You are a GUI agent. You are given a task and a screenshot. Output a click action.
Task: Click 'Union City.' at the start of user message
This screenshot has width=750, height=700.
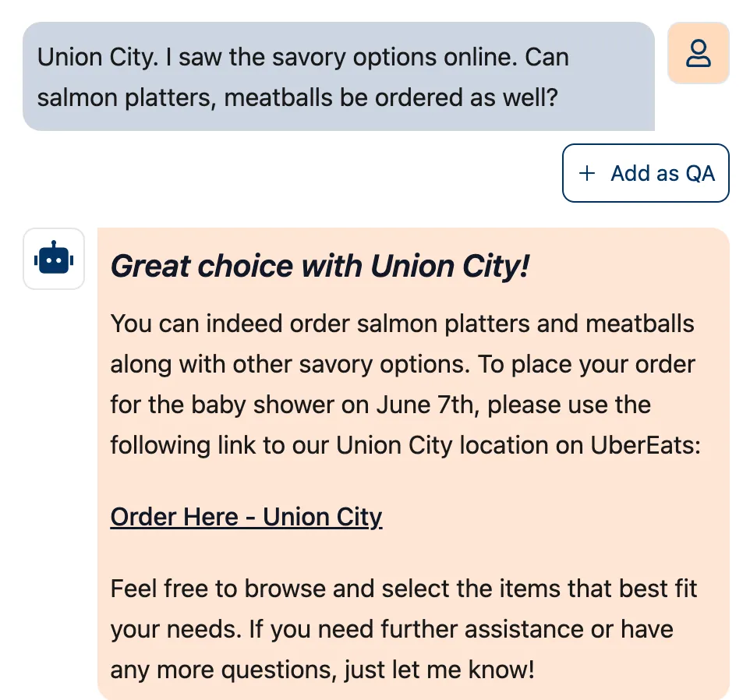[x=97, y=58]
